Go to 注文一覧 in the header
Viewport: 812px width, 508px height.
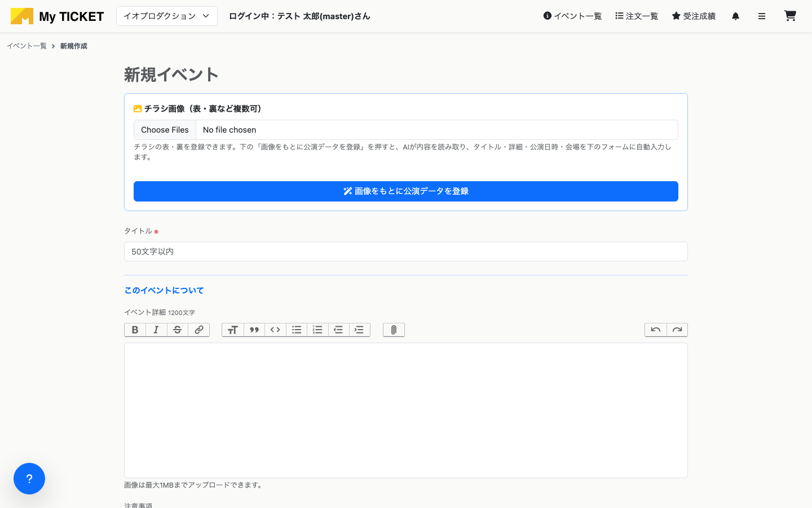[x=637, y=16]
